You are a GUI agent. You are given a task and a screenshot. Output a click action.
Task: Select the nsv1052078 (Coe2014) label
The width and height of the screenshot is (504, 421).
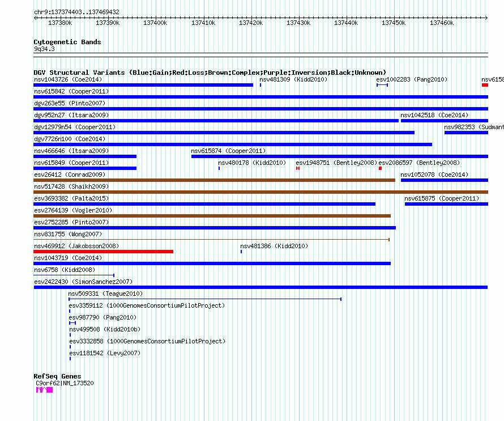pyautogui.click(x=434, y=175)
